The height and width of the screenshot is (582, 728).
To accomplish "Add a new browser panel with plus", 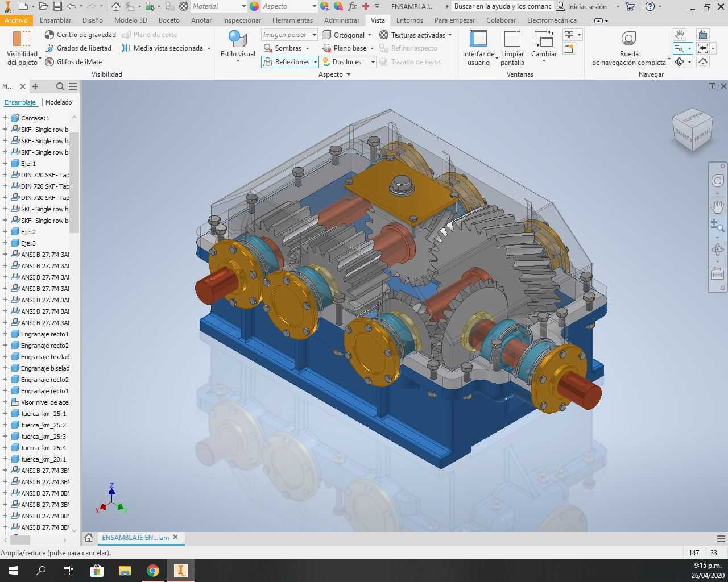I will (35, 86).
